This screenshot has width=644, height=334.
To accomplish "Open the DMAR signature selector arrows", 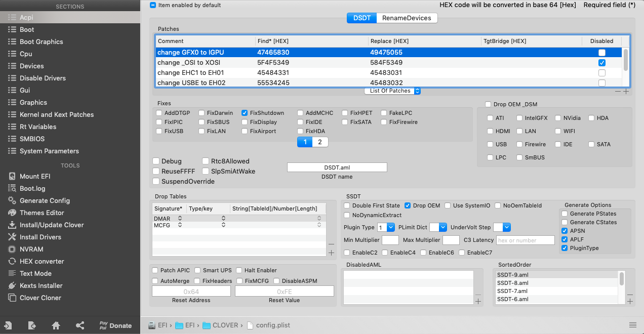I will pos(180,219).
